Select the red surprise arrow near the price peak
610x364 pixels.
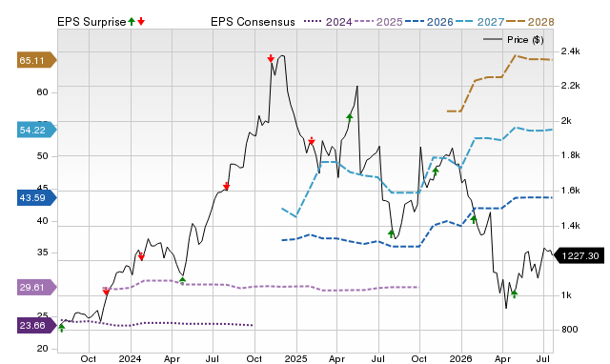[x=271, y=58]
